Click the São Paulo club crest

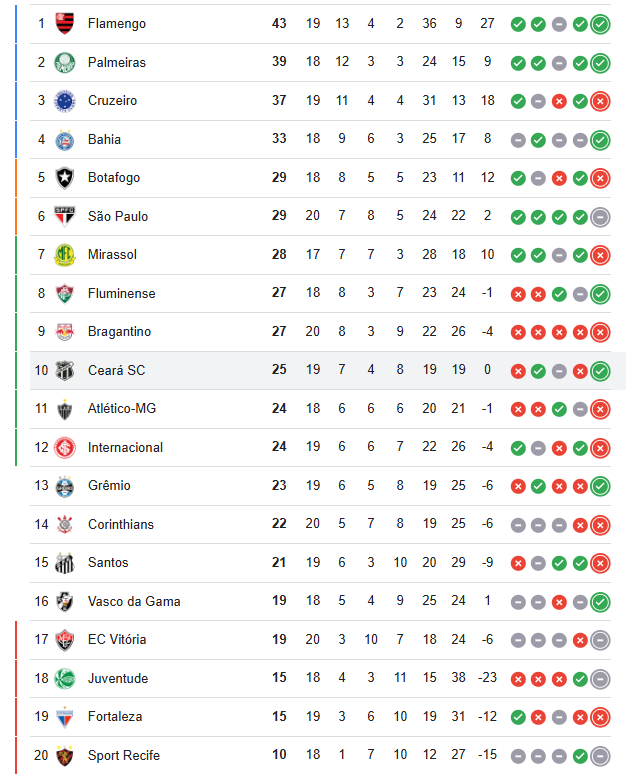65,217
